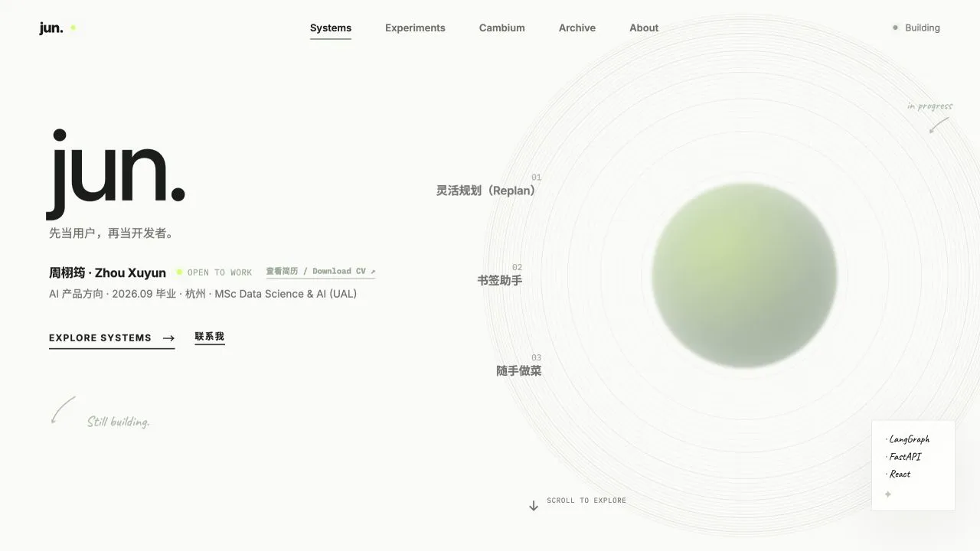Click the curved arrow under in progress
This screenshot has height=551, width=980.
[x=939, y=125]
